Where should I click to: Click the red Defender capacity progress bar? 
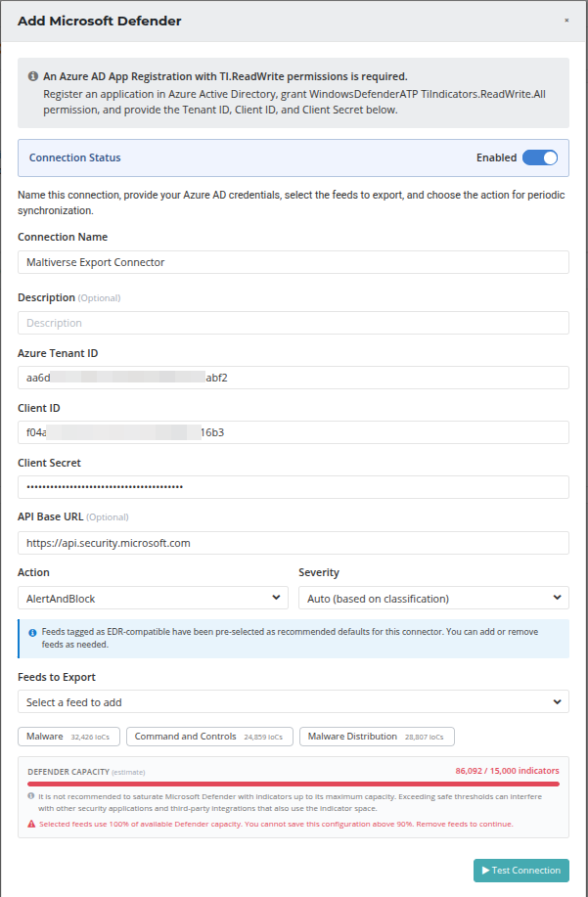[x=293, y=784]
